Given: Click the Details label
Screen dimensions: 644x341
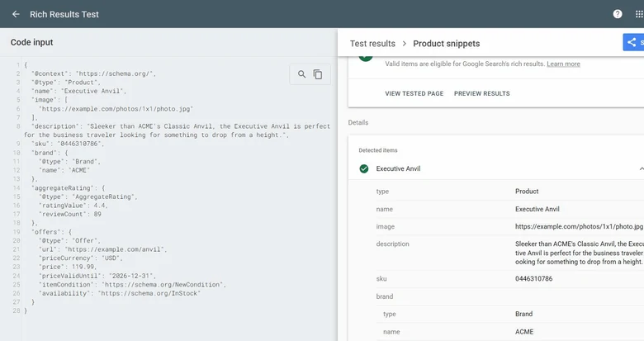Looking at the screenshot, I should click(x=358, y=122).
